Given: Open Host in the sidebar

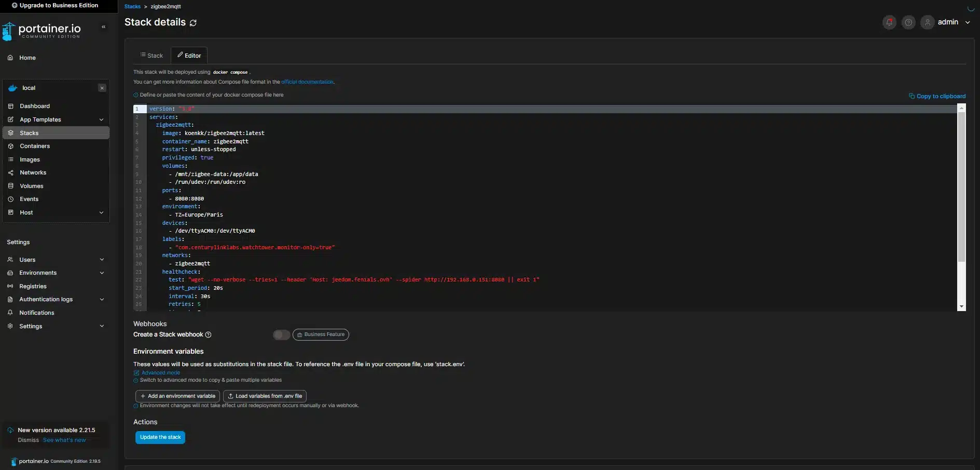Looking at the screenshot, I should pyautogui.click(x=26, y=212).
